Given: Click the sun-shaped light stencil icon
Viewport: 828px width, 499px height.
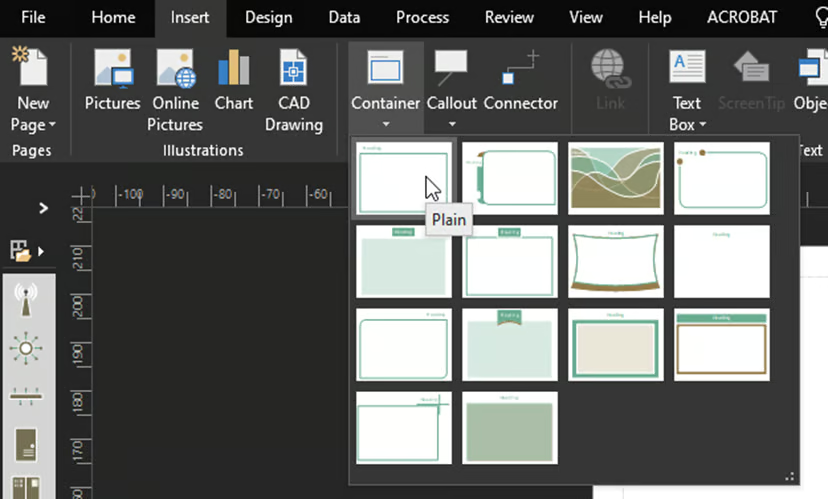Looking at the screenshot, I should coord(24,348).
